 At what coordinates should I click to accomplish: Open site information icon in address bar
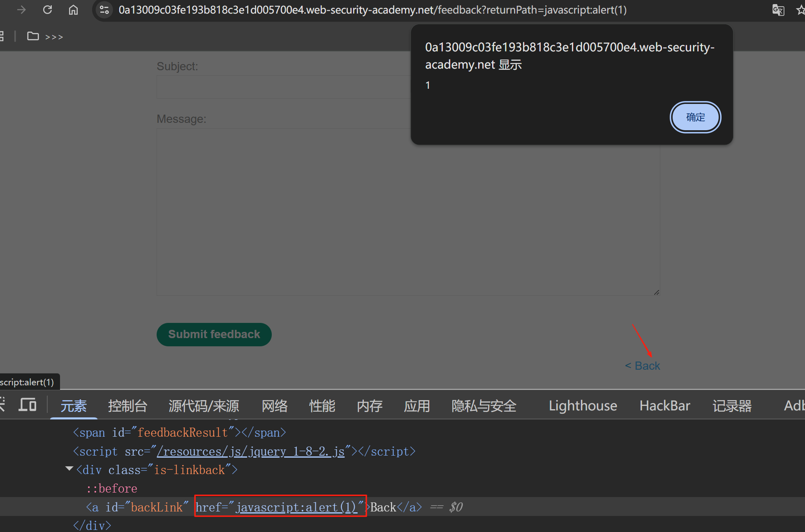click(104, 10)
